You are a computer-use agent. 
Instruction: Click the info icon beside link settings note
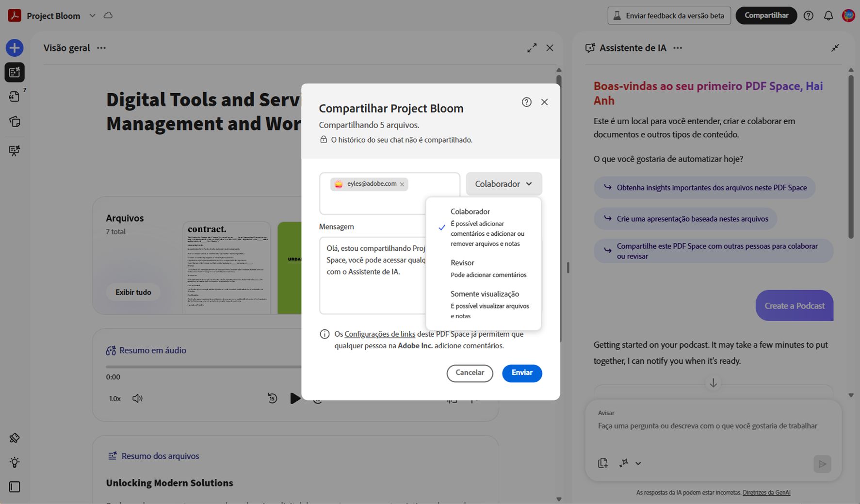click(325, 334)
